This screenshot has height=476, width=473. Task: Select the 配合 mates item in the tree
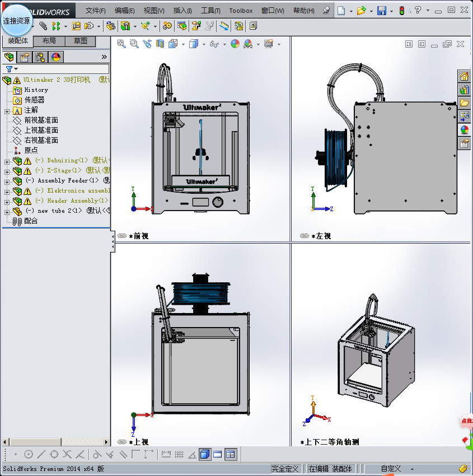click(31, 221)
